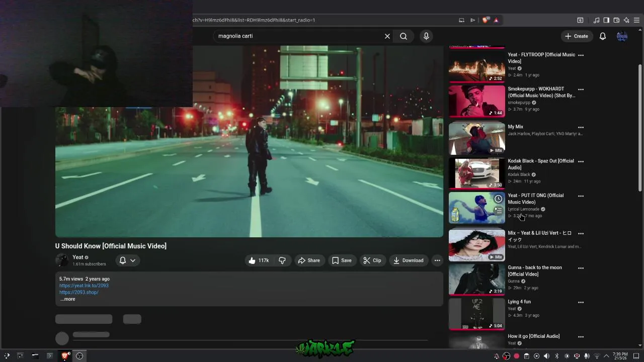This screenshot has width=644, height=362.
Task: Open the Gunna - back to the moon title
Action: tap(535, 271)
